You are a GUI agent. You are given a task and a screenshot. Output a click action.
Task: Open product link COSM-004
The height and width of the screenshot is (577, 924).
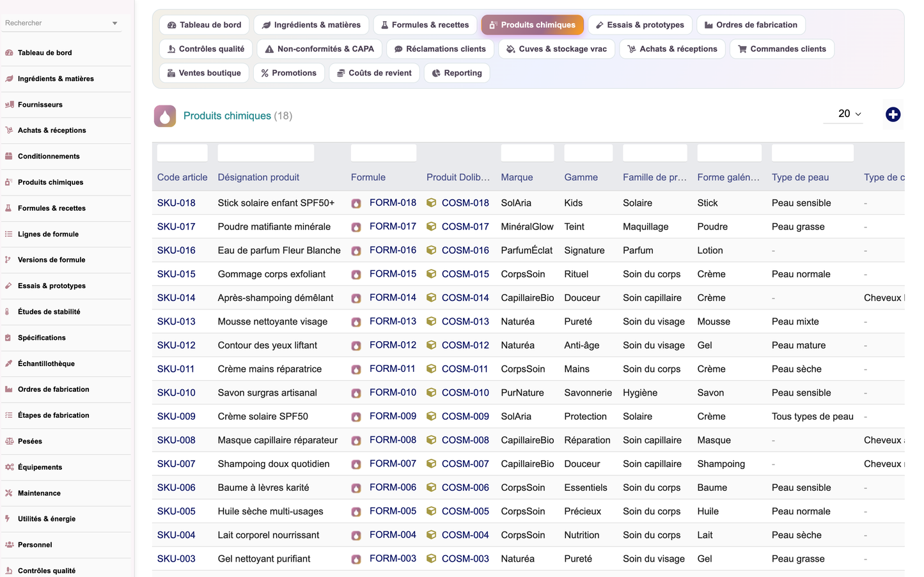coord(466,535)
